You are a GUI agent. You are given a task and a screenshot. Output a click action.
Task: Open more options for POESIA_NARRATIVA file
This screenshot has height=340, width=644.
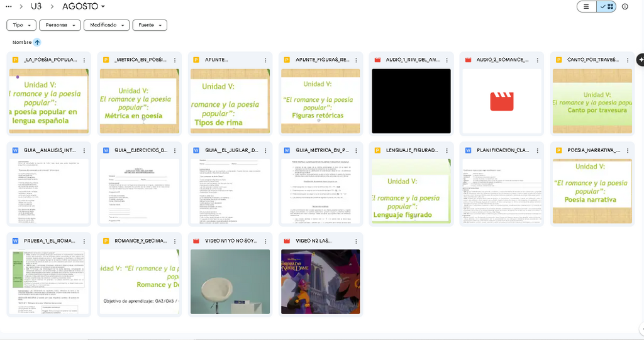[x=628, y=151]
